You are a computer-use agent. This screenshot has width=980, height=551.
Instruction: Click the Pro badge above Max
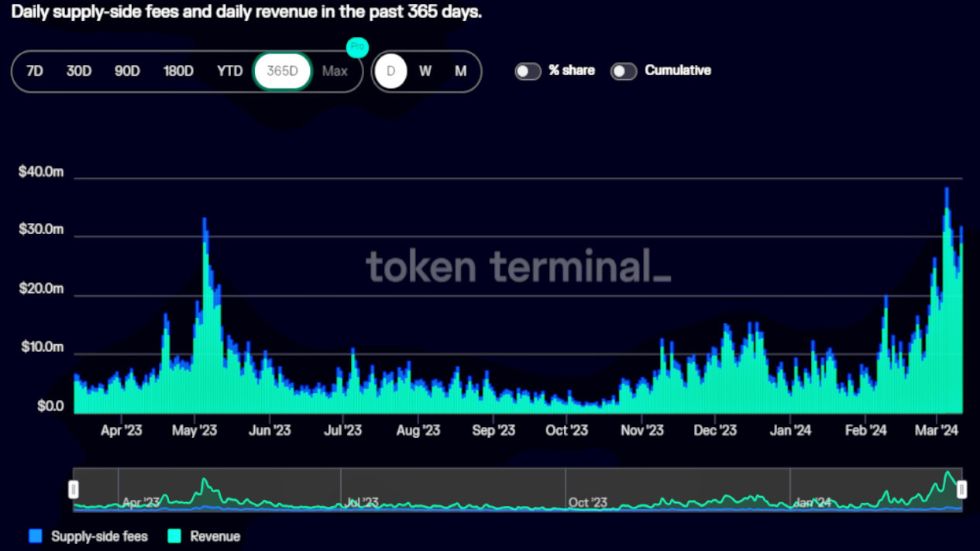(x=357, y=46)
